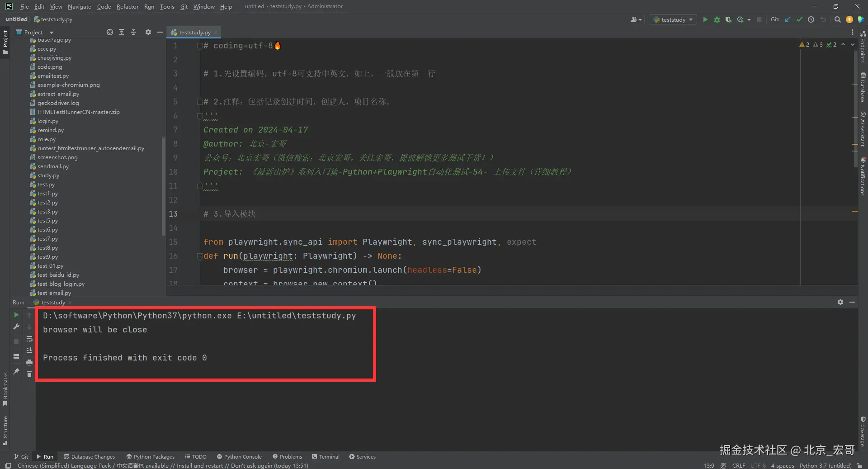Screen dimensions: 868x469
Task: Toggle scroll-to-end in the Run console
Action: [x=29, y=351]
